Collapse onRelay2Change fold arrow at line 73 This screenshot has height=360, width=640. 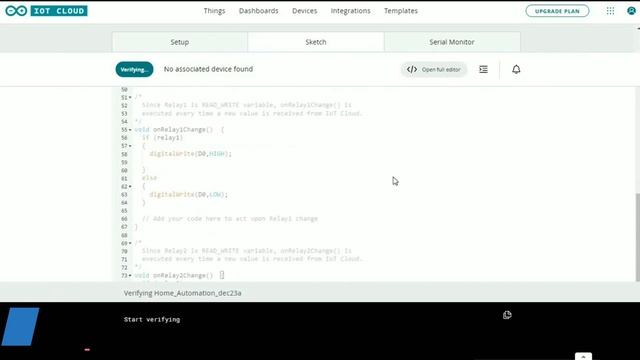click(130, 276)
